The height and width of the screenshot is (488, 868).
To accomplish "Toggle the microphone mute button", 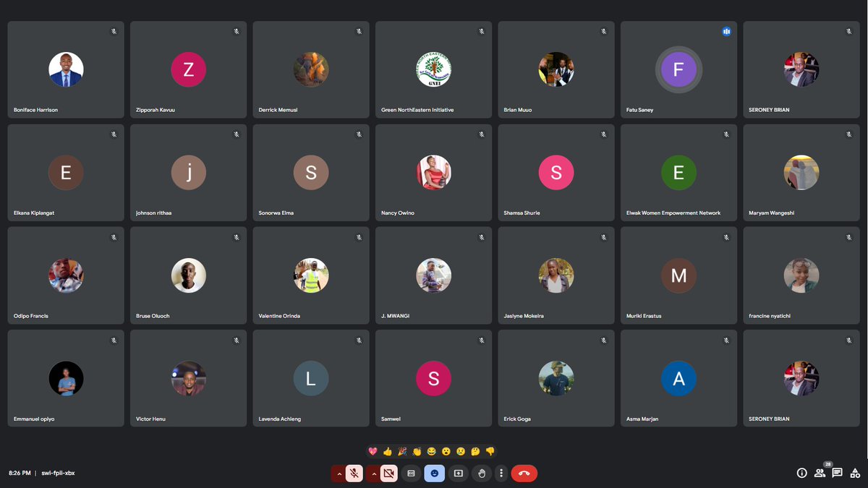I will pyautogui.click(x=354, y=474).
